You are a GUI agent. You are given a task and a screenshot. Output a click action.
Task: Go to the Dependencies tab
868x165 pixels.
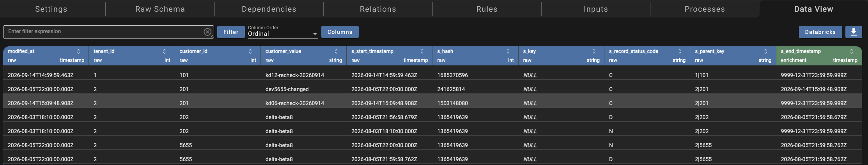tap(269, 9)
